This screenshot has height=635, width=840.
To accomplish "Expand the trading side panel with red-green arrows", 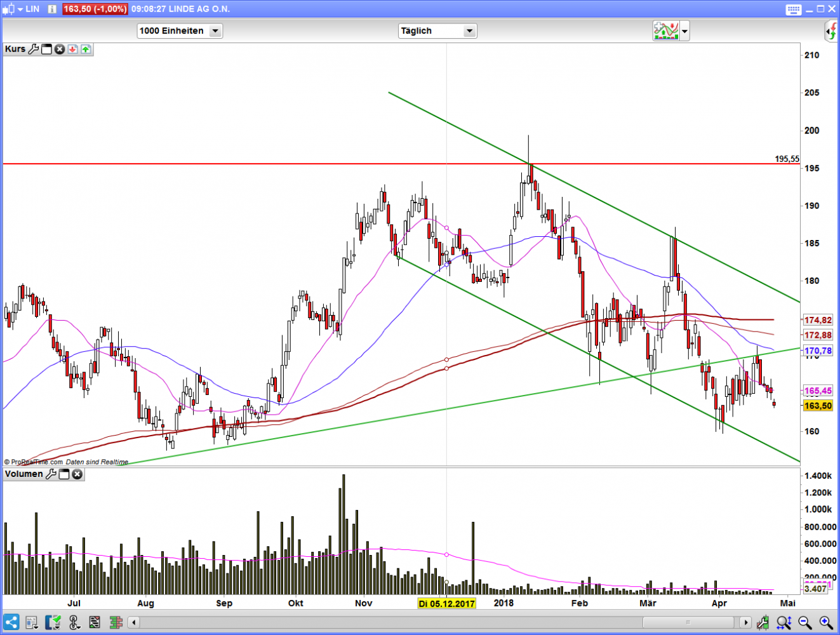I will point(832,30).
